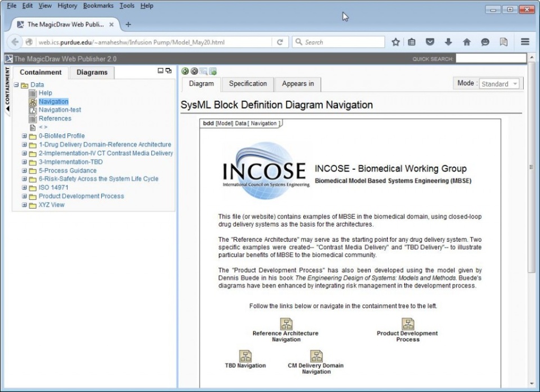
Task: Click the ISO 14971 folder link
Action: [x=53, y=187]
